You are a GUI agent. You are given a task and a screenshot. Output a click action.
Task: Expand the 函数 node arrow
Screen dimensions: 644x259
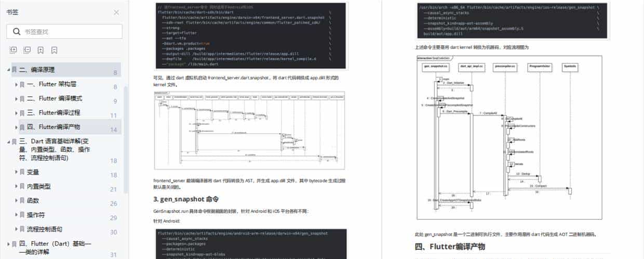pyautogui.click(x=16, y=201)
